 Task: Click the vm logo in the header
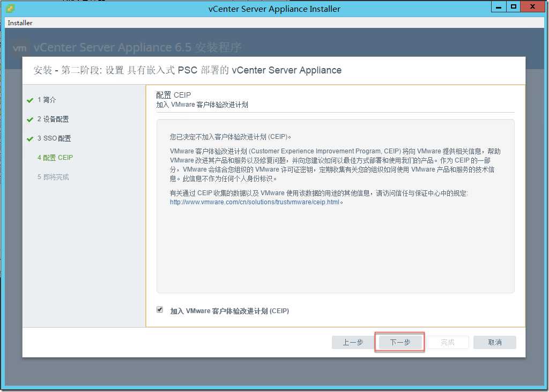click(x=20, y=48)
